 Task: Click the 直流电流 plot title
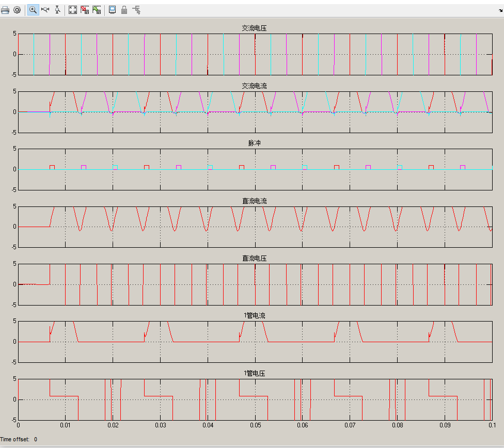tap(254, 201)
